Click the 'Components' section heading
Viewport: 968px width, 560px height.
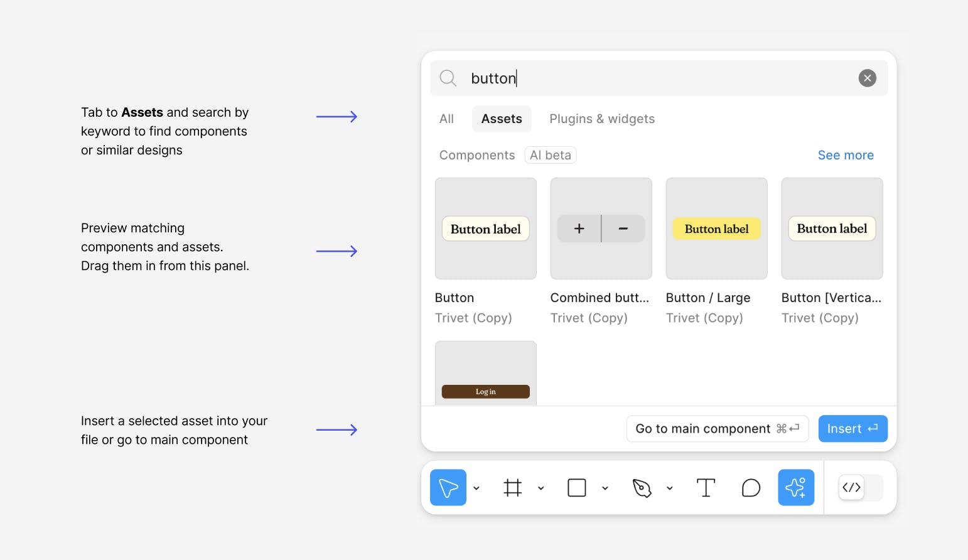(477, 155)
